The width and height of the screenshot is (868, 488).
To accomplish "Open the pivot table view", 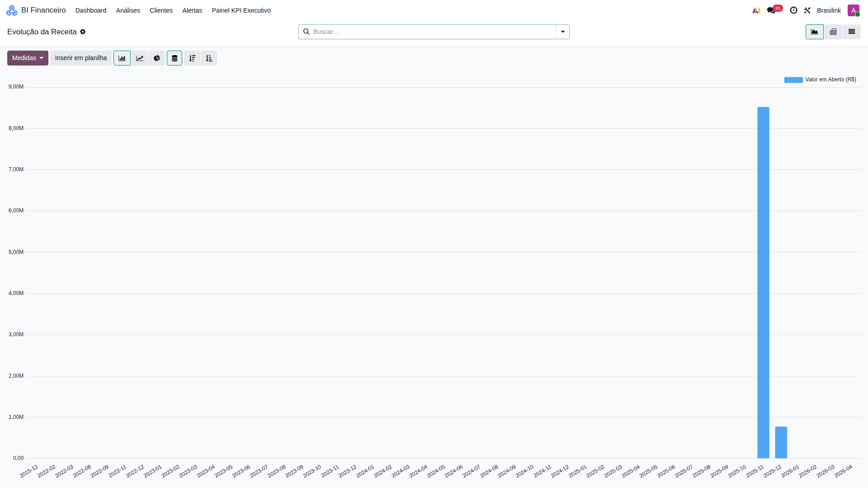I will [833, 32].
